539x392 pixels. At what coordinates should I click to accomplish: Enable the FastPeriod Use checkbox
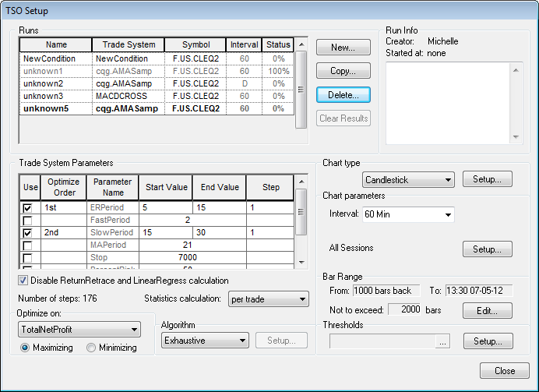(28, 221)
